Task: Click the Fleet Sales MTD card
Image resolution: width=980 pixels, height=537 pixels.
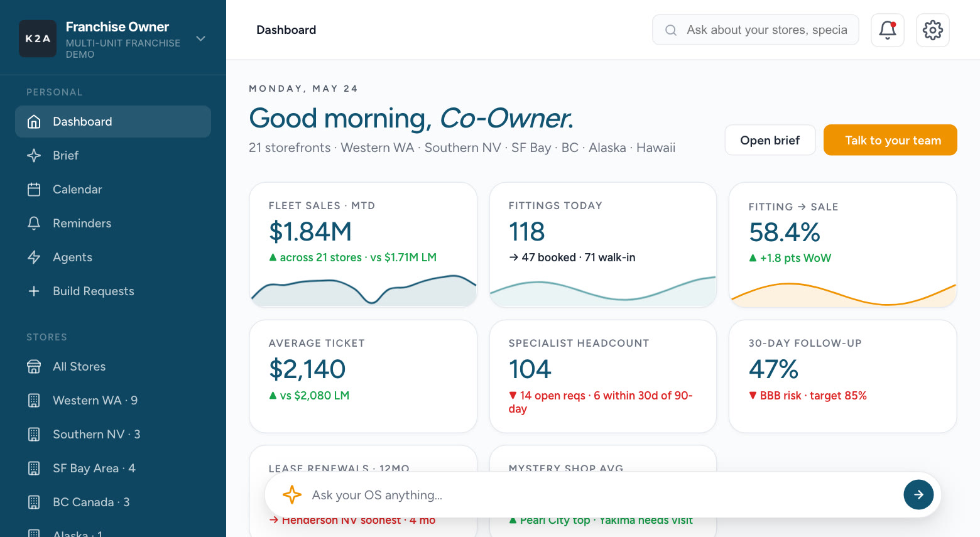Action: click(363, 245)
